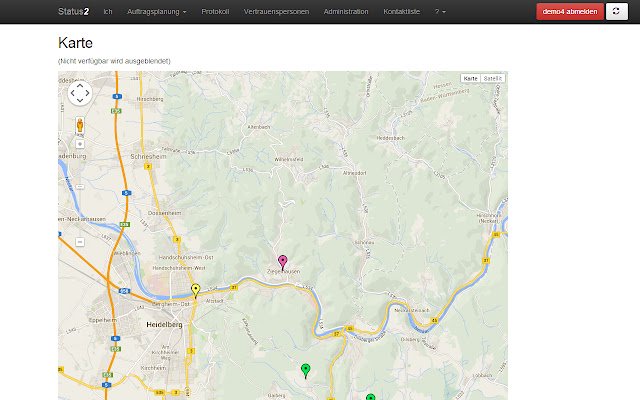The height and width of the screenshot is (400, 640).
Task: Click the Karte page heading
Action: pyautogui.click(x=75, y=43)
